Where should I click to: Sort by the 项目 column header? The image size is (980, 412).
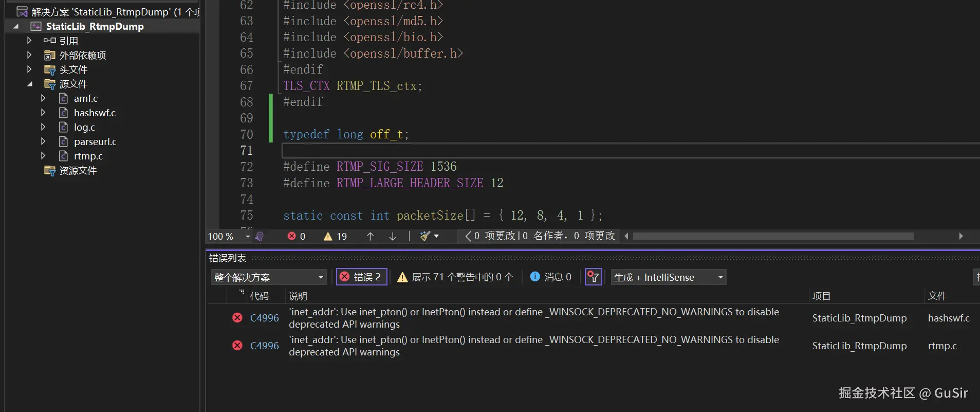pyautogui.click(x=822, y=296)
